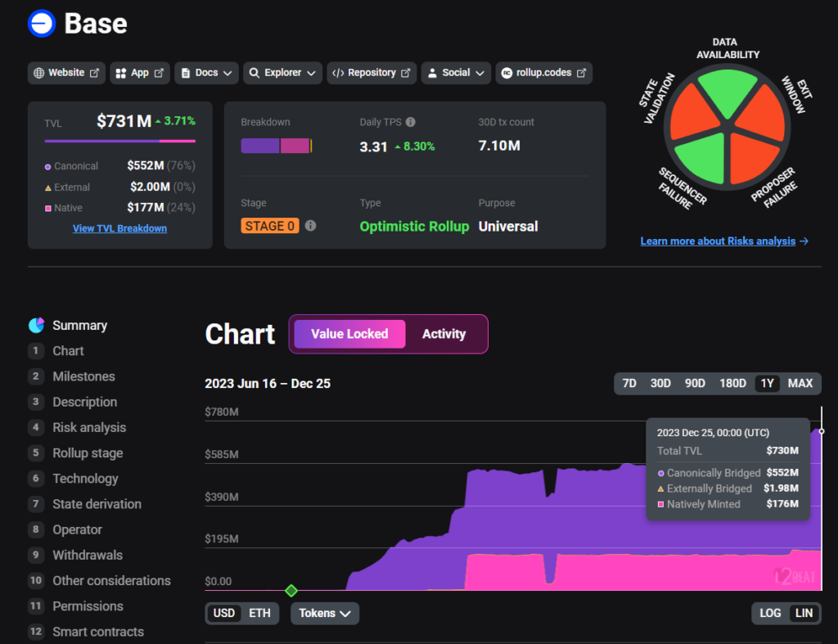Open View TVL Breakdown link
The width and height of the screenshot is (838, 644).
pos(119,228)
